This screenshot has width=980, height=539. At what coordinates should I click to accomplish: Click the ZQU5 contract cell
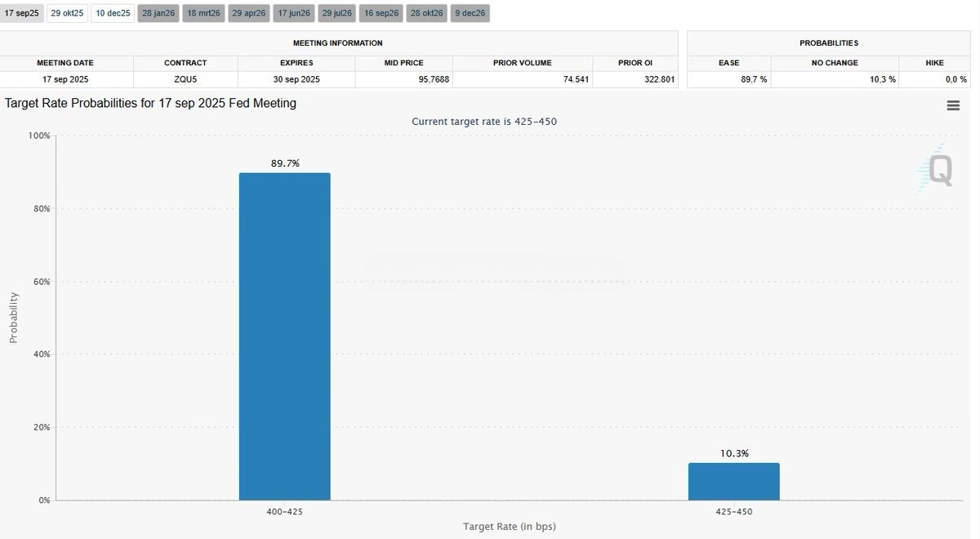pos(185,79)
